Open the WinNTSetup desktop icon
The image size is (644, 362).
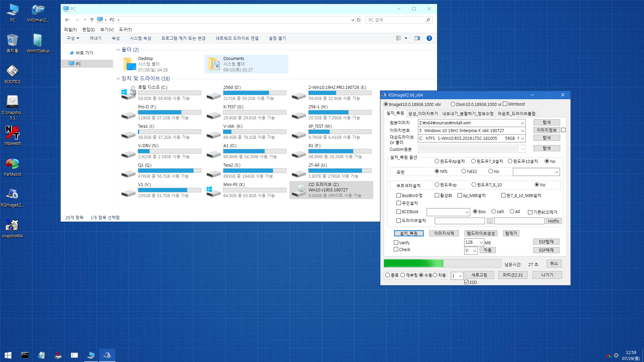(x=38, y=44)
